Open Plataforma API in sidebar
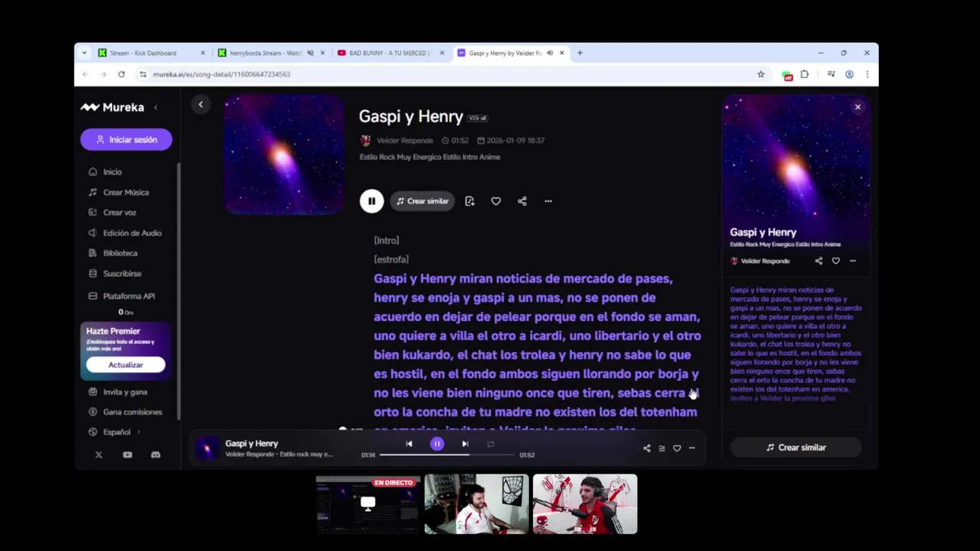The height and width of the screenshot is (551, 980). coord(122,296)
